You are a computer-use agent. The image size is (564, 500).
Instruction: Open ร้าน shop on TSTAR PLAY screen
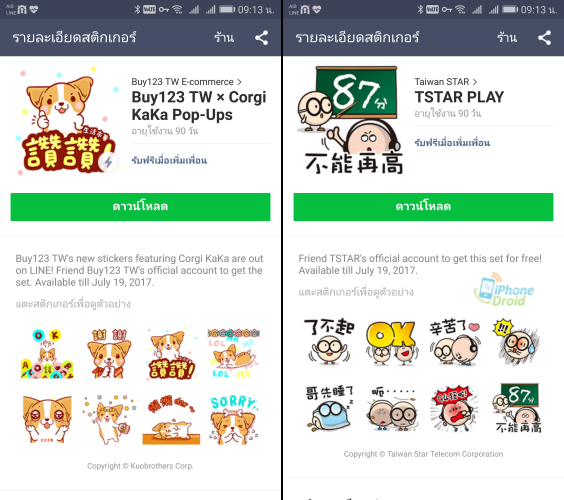click(x=507, y=37)
